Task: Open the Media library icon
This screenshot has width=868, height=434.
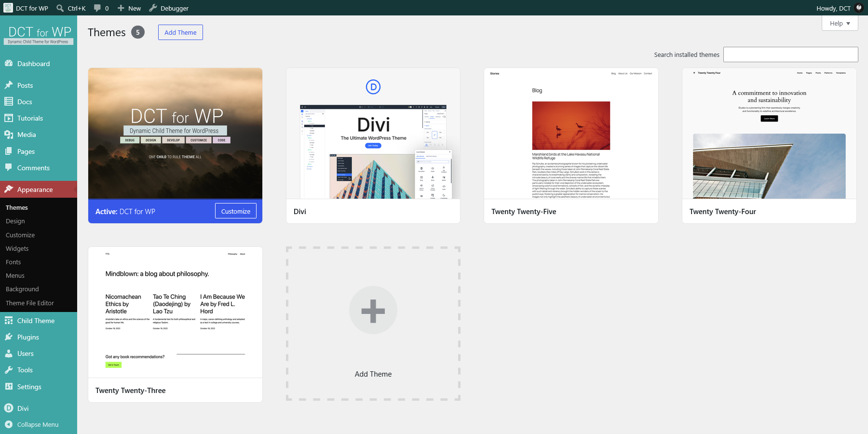Action: point(9,135)
